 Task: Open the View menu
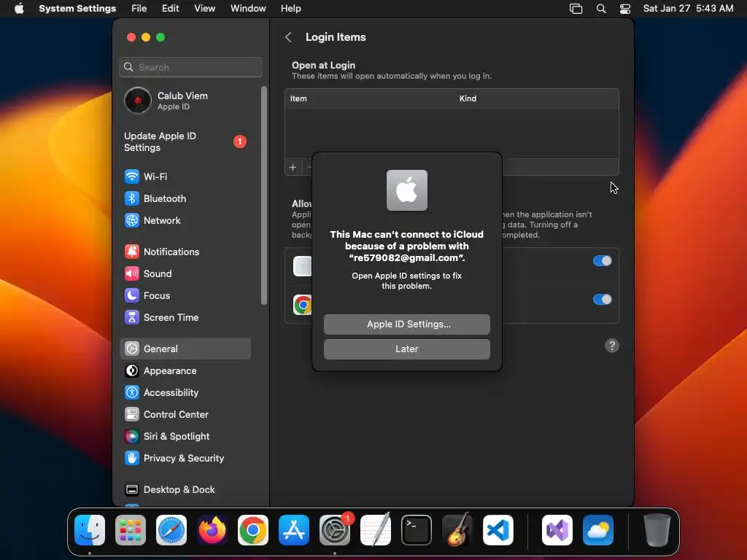click(x=205, y=9)
